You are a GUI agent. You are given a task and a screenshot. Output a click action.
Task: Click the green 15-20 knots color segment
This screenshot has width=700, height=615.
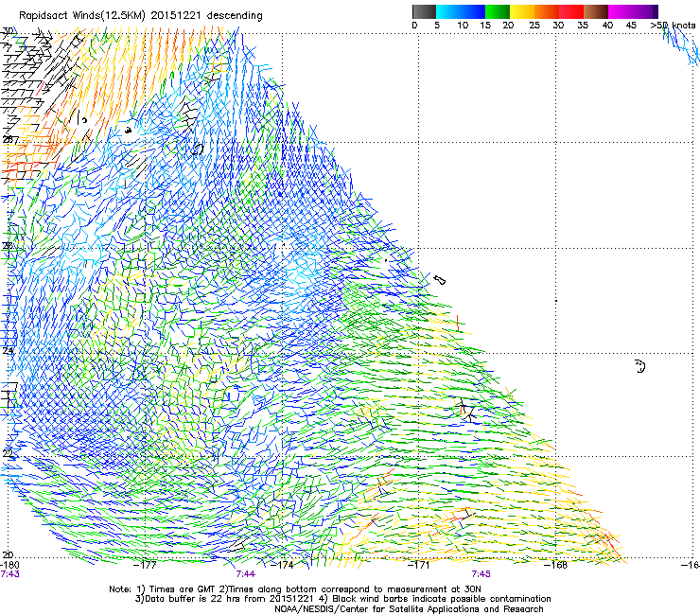(x=498, y=11)
